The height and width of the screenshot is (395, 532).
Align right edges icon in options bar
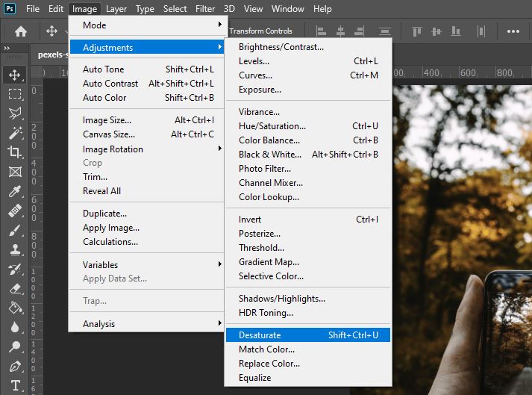pyautogui.click(x=359, y=31)
